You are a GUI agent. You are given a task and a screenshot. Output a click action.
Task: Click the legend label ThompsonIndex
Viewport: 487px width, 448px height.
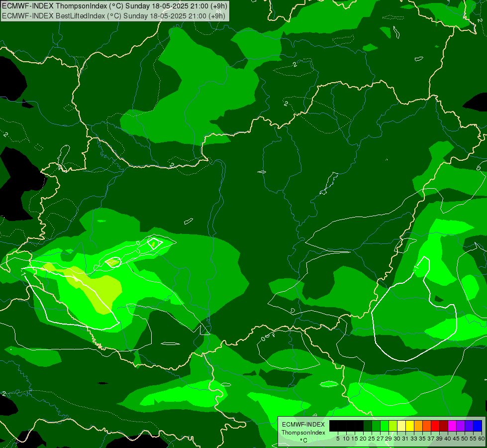pos(303,433)
